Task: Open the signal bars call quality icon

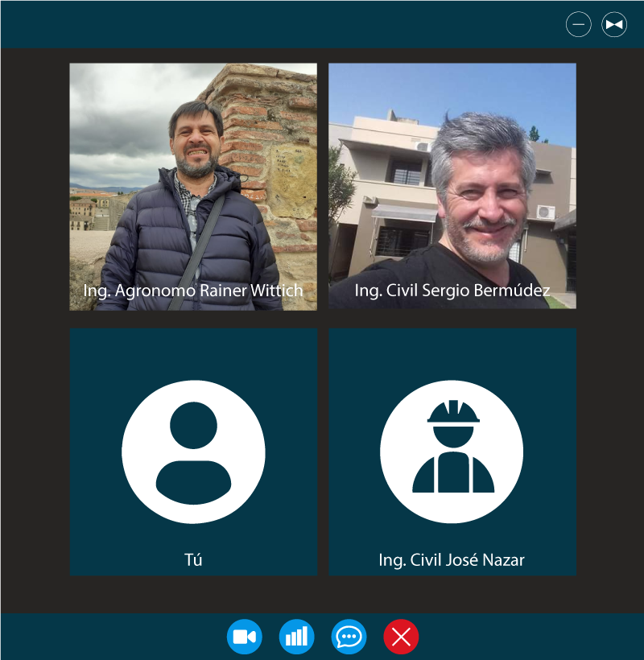Action: coord(296,637)
